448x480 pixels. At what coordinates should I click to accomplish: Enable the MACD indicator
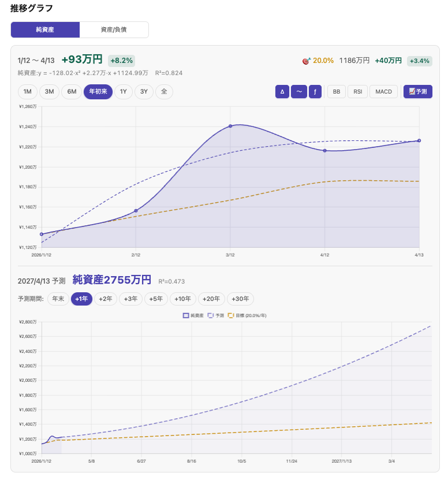point(383,92)
